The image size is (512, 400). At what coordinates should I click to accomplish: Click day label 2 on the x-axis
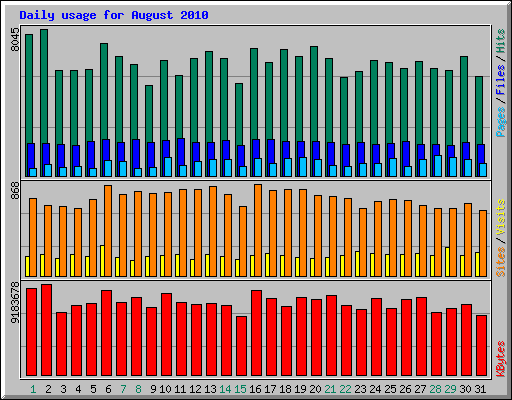[48, 389]
